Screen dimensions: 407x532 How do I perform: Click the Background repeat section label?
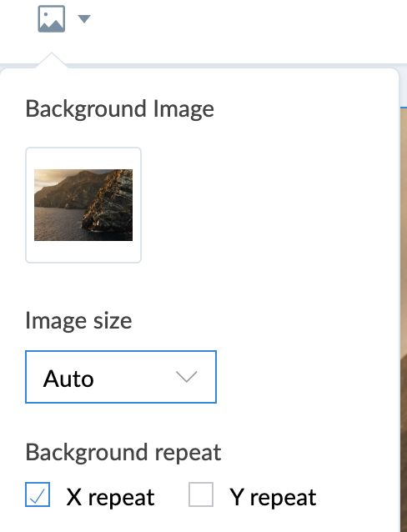click(123, 452)
